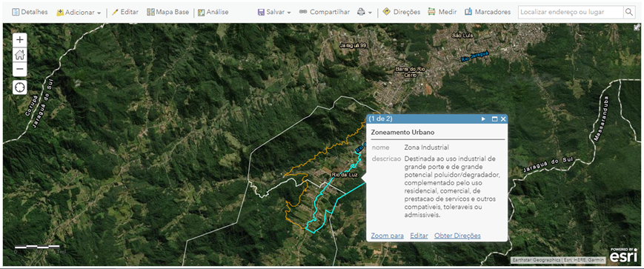The height and width of the screenshot is (269, 644).
Task: Return to default extent with home icon
Action: pos(20,55)
